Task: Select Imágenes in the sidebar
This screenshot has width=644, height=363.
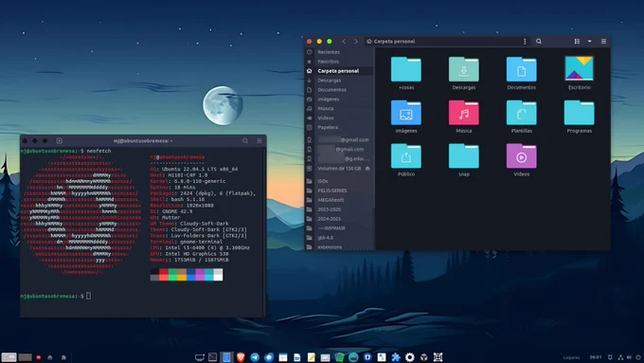Action: click(329, 100)
